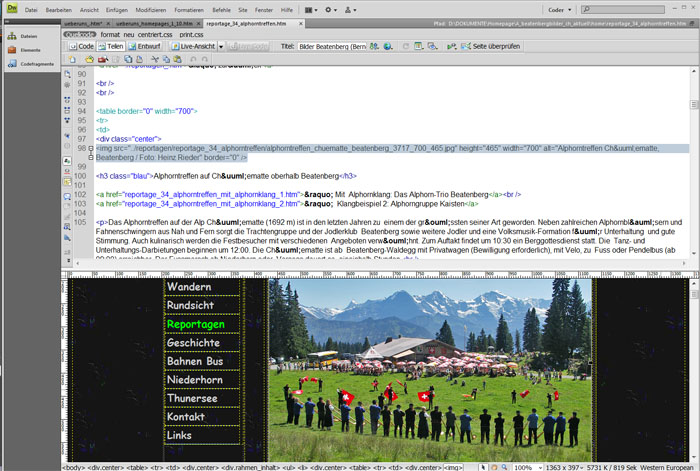Open the Hilfe menu
Viewport: 700px width, 471px height.
pos(287,10)
